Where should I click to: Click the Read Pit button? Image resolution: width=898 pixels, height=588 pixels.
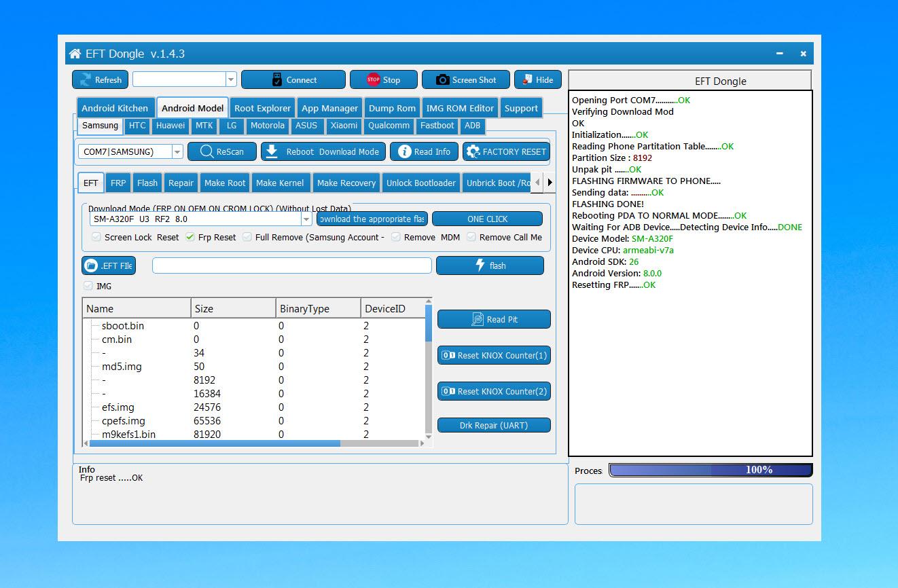click(x=494, y=319)
